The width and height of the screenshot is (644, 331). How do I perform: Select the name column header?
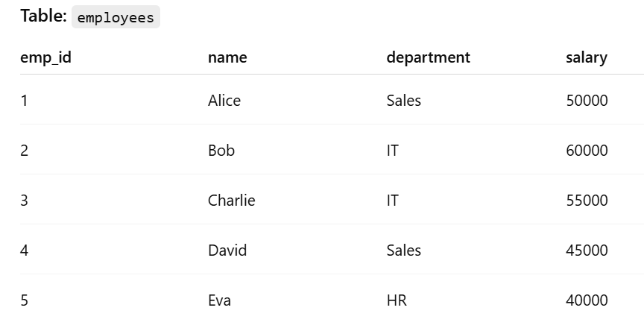(x=227, y=57)
